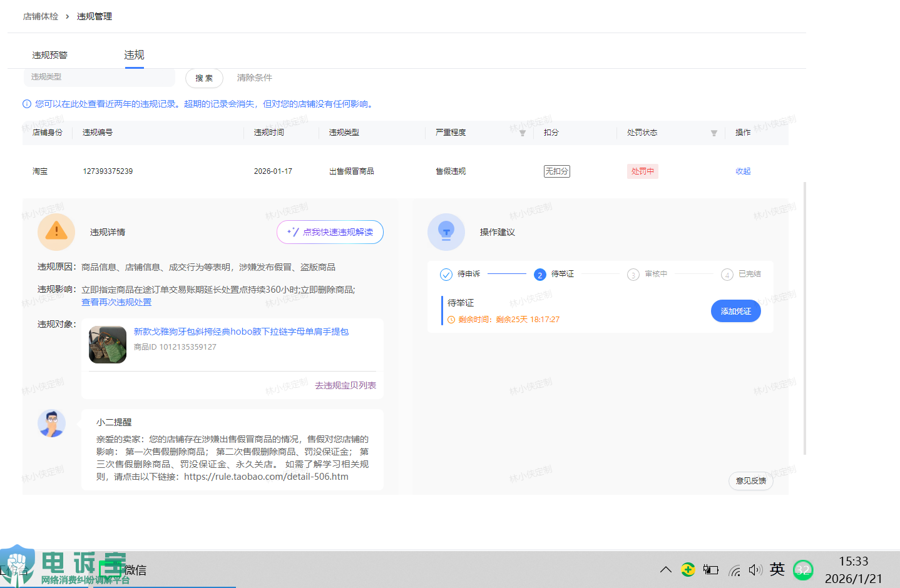Go to 店铺体检 in the breadcrumb
Viewport: 900px width, 588px height.
(x=41, y=16)
